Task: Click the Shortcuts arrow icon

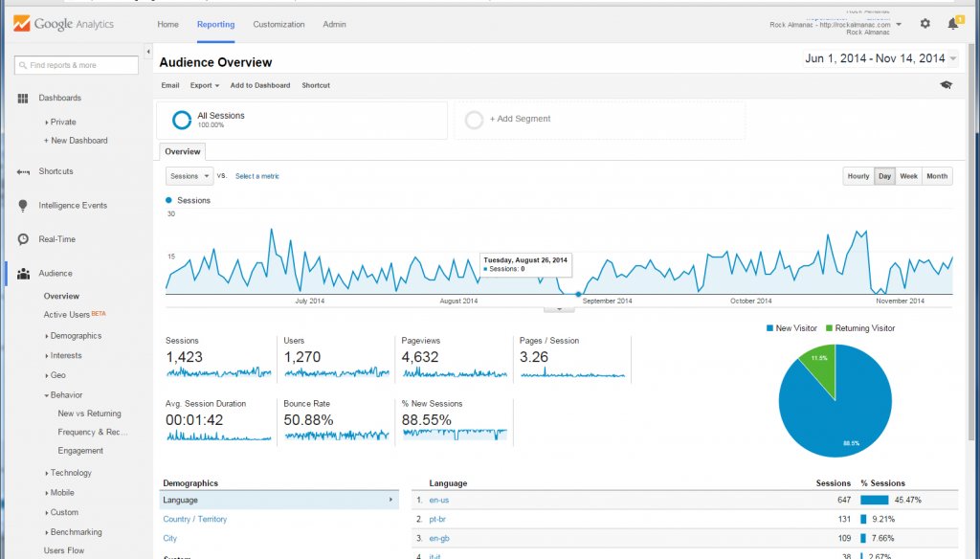Action: [x=23, y=171]
